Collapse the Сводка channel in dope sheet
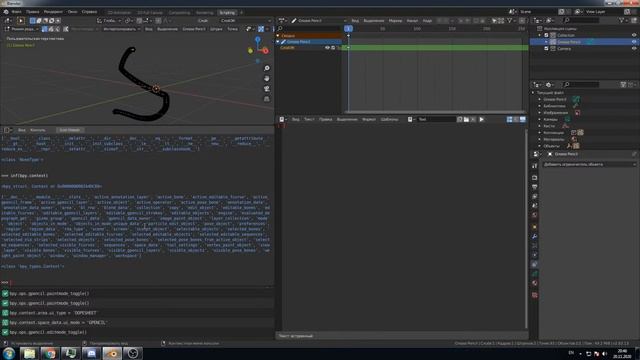This screenshot has width=640, height=360. (278, 36)
